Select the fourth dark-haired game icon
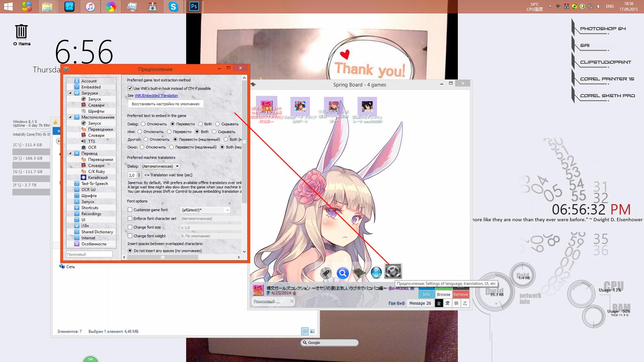644x362 pixels. tap(367, 106)
